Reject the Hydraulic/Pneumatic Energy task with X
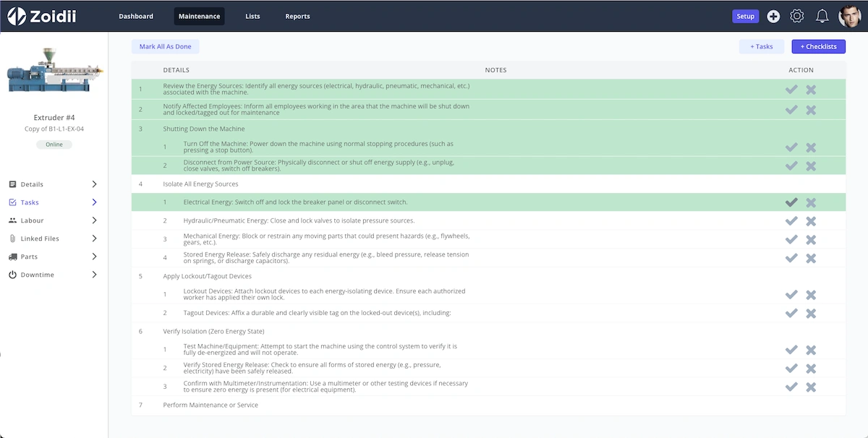 [811, 221]
